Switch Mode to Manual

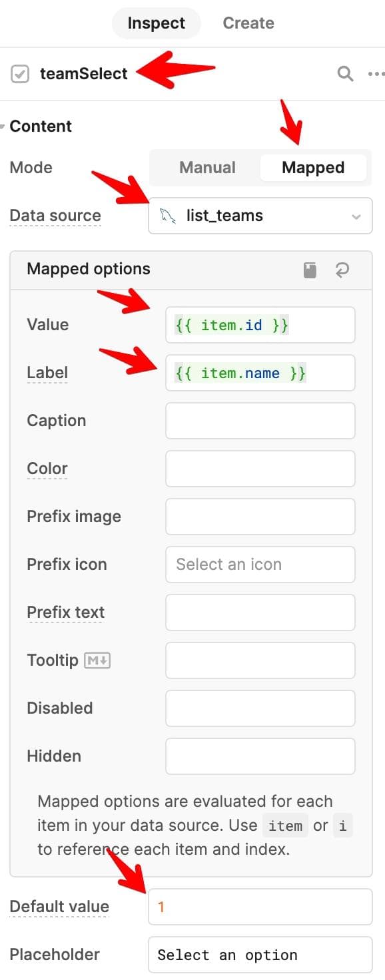tap(206, 167)
